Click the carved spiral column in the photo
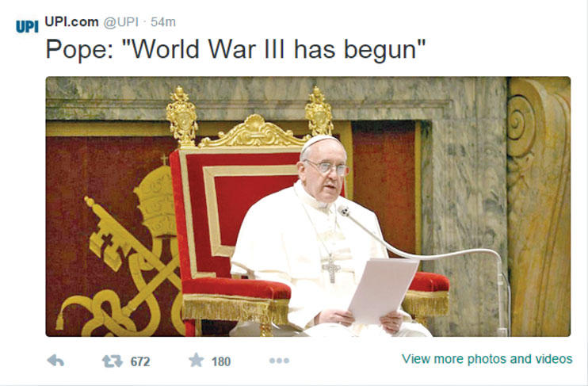Viewport: 588px width, 386px height. 539,206
